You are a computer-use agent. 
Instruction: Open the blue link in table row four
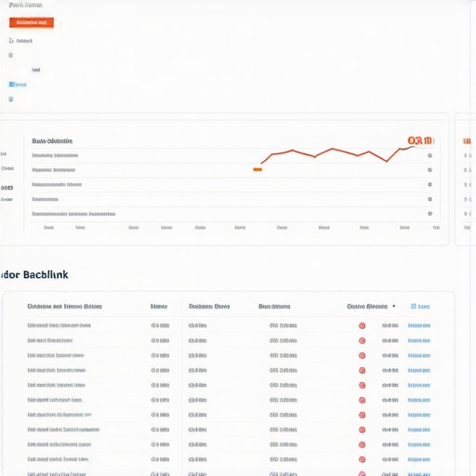pyautogui.click(x=419, y=370)
